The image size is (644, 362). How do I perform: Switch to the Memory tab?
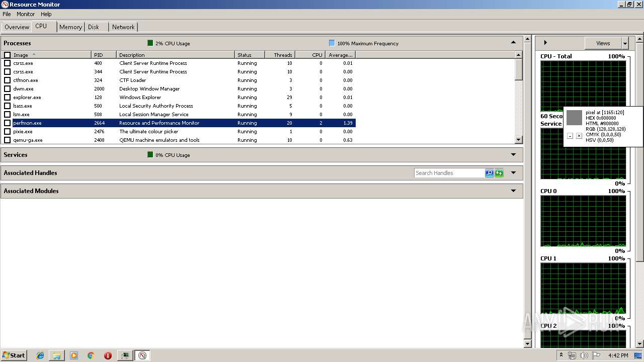(70, 27)
